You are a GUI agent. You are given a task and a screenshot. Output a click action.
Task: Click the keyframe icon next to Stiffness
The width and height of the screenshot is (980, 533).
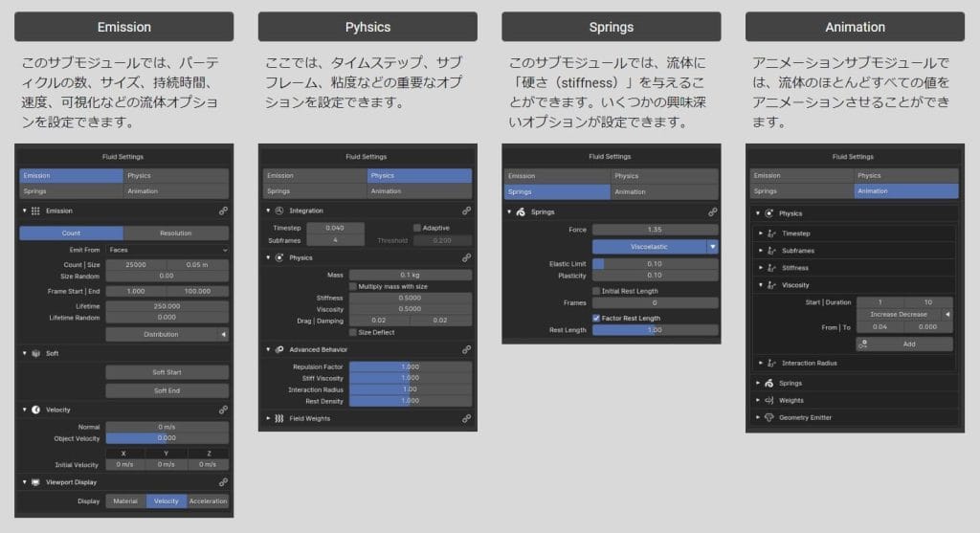[x=773, y=268]
